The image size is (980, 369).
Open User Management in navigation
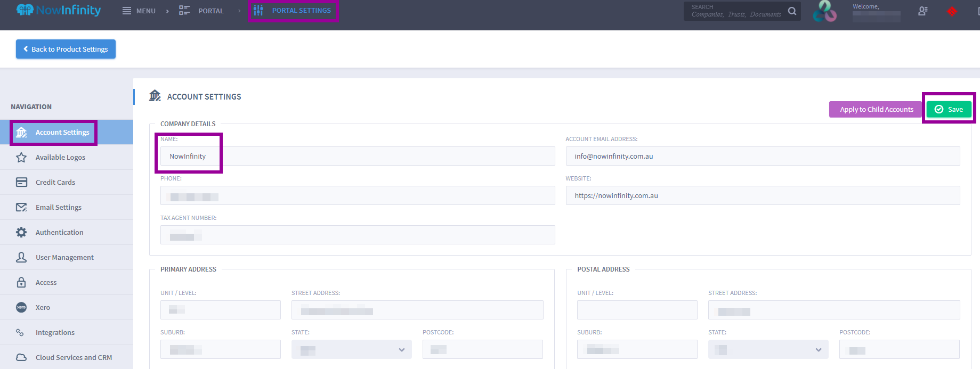(67, 257)
